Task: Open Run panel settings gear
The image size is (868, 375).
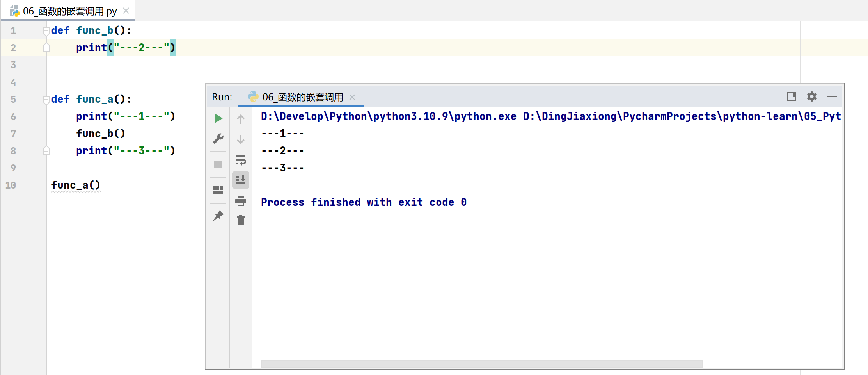Action: 812,96
